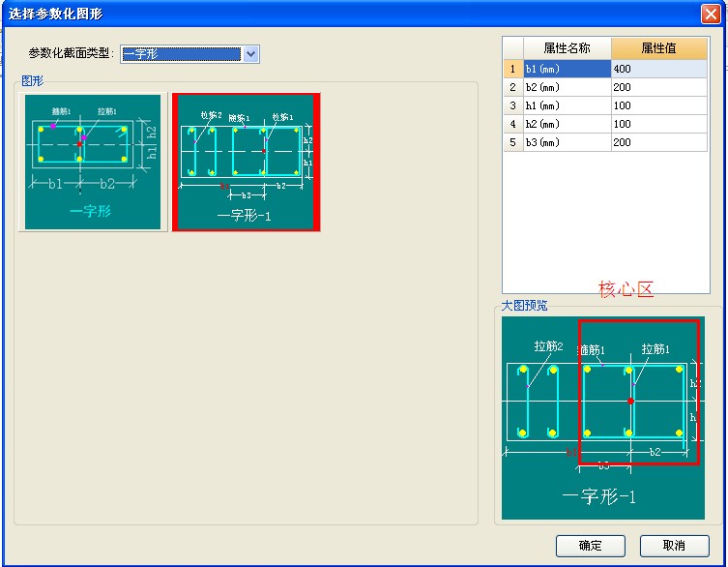Click the 确定 button
Viewport: 728px width, 567px height.
590,545
